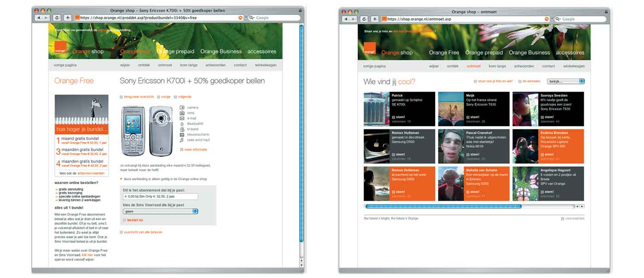Click the stem! icon on Soeraya Sewdien's card
The width and height of the screenshot is (644, 278).
pyautogui.click(x=542, y=117)
